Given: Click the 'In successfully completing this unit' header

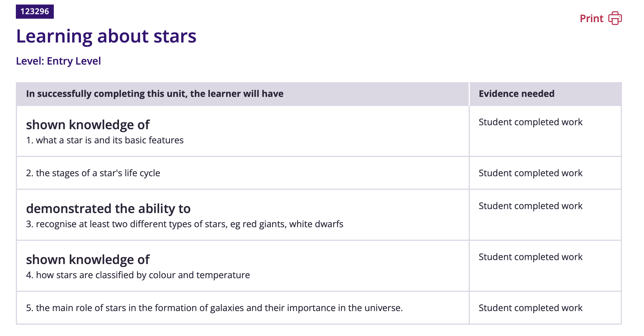Looking at the screenshot, I should tap(155, 94).
